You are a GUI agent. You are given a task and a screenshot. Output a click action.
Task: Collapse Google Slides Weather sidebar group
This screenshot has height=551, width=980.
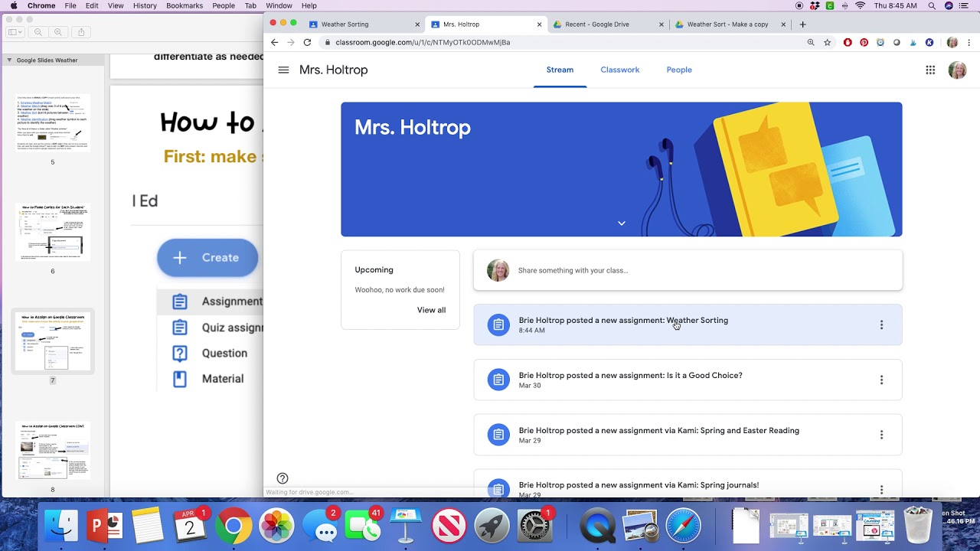(9, 60)
